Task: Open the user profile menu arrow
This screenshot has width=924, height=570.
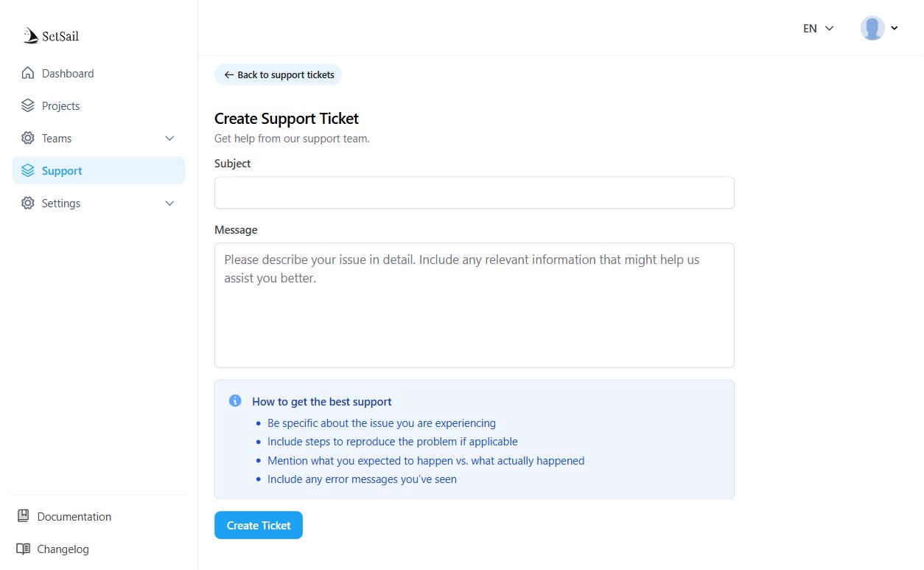Action: coord(895,29)
